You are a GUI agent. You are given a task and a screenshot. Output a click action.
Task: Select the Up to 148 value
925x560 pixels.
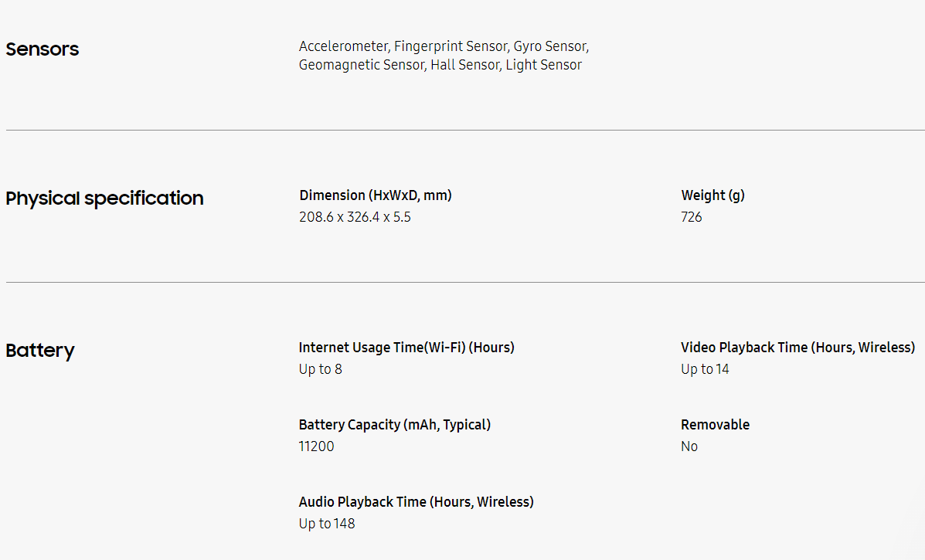click(327, 524)
